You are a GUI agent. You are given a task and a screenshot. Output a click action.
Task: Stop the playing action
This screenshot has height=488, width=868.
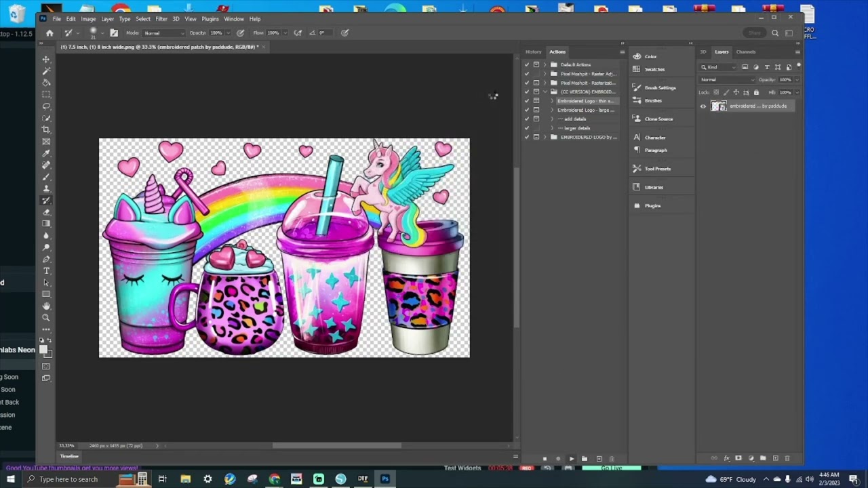click(x=545, y=459)
